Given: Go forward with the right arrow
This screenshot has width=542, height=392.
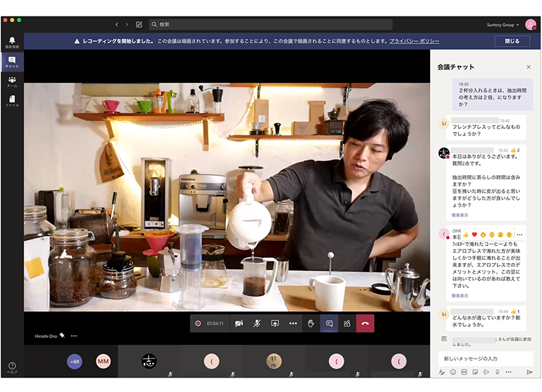Looking at the screenshot, I should [x=127, y=25].
